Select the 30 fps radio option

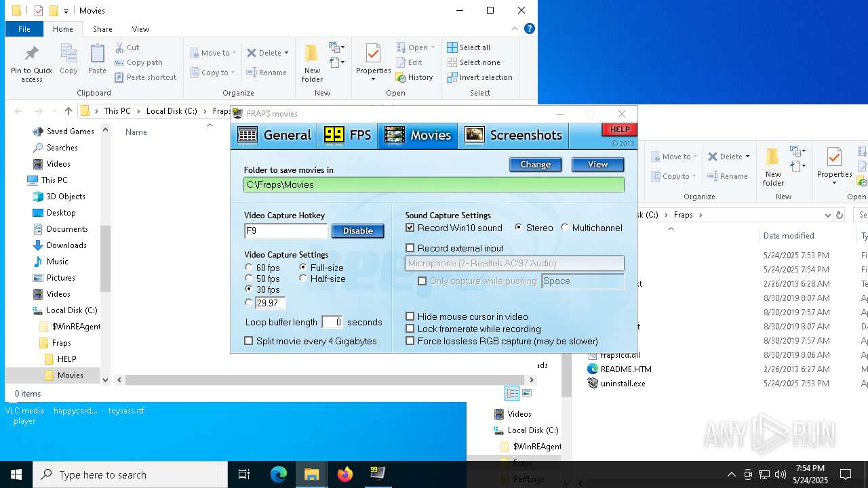(249, 289)
